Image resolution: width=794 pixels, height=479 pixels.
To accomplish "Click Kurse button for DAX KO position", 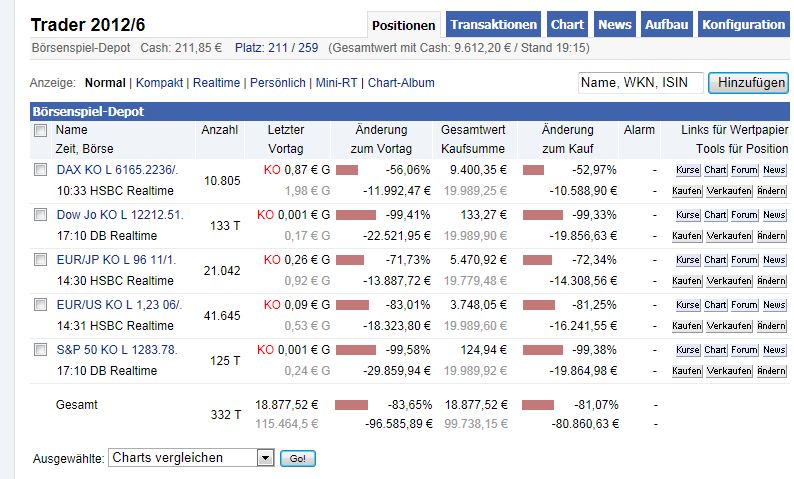I will pyautogui.click(x=688, y=170).
